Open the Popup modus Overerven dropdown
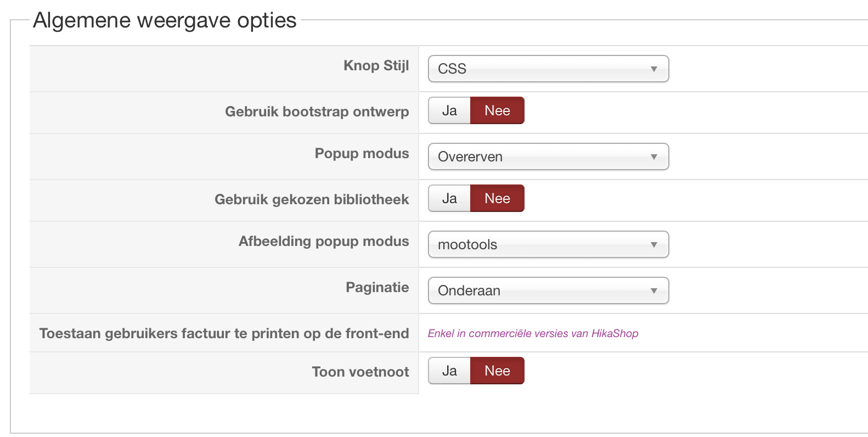 pyautogui.click(x=538, y=156)
